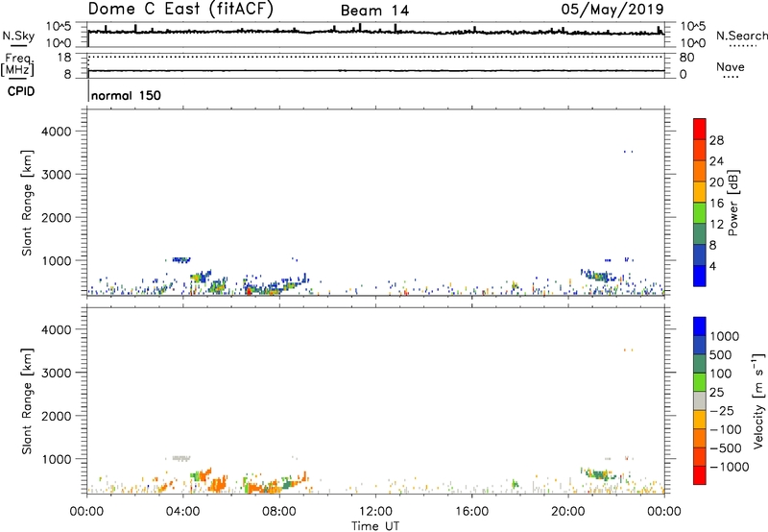Click the "2000" tick of Power panel axis

(x=56, y=217)
